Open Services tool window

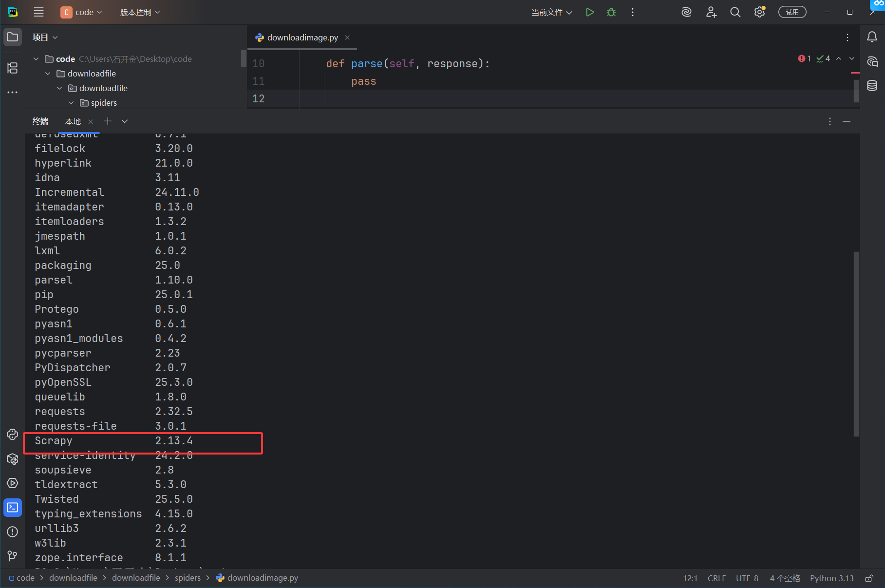point(13,483)
